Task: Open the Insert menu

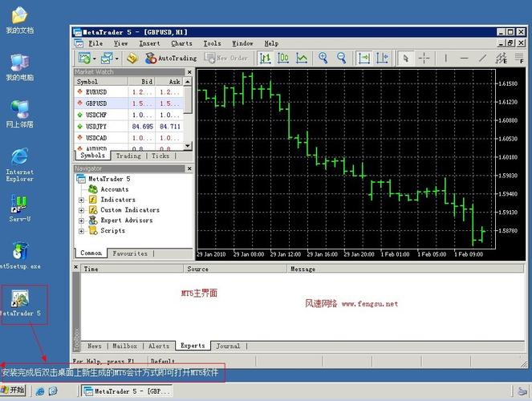Action: (x=149, y=43)
